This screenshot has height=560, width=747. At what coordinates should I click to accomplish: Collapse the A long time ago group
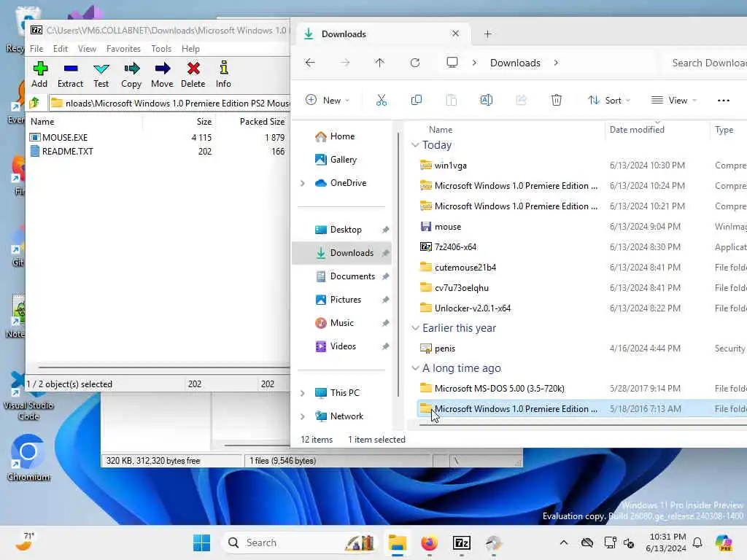(x=415, y=368)
